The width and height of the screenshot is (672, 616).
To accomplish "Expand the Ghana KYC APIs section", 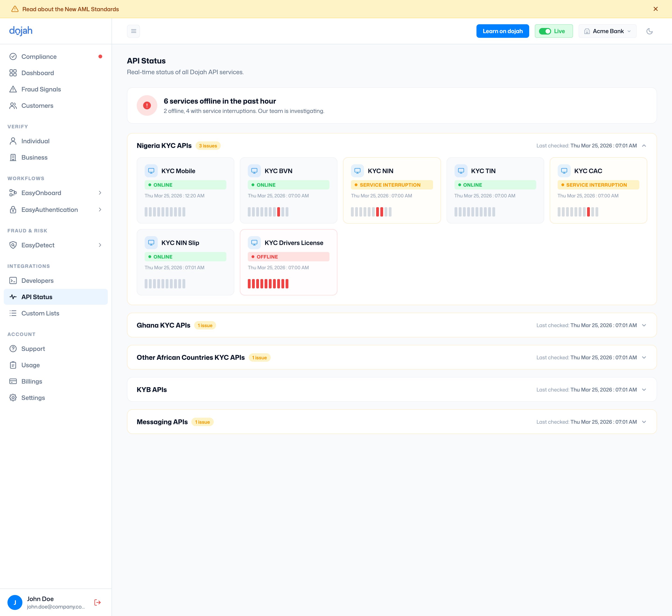I will click(x=644, y=325).
